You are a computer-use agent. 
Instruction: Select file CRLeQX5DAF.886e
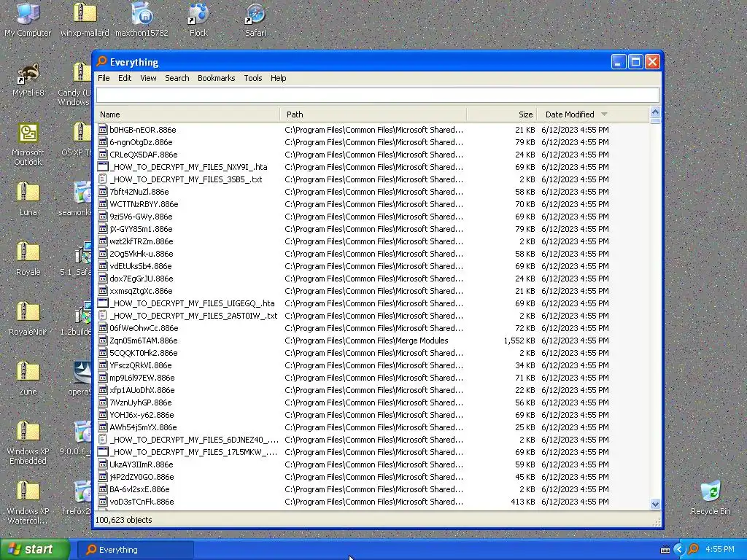coord(144,155)
